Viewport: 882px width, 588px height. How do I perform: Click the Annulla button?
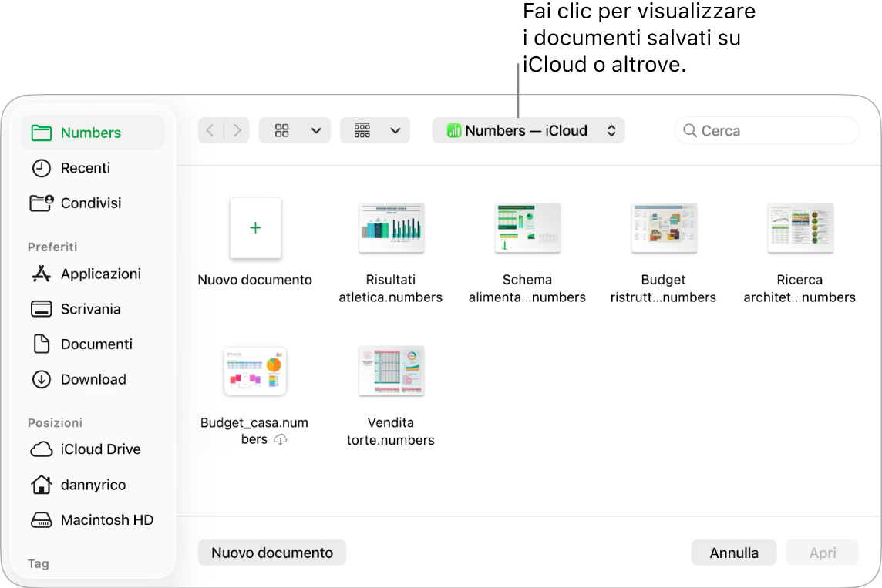(734, 553)
